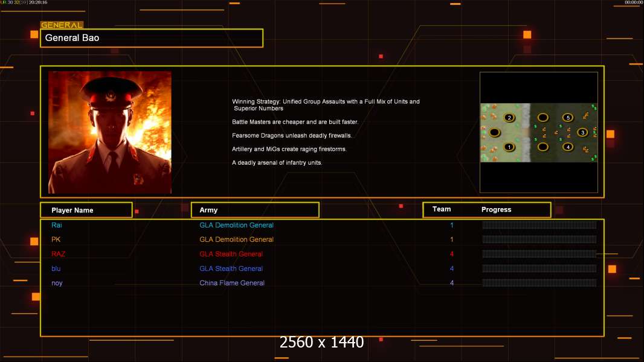Click the Progress column header label
Viewport: 644px width, 362px height.
coord(496,209)
